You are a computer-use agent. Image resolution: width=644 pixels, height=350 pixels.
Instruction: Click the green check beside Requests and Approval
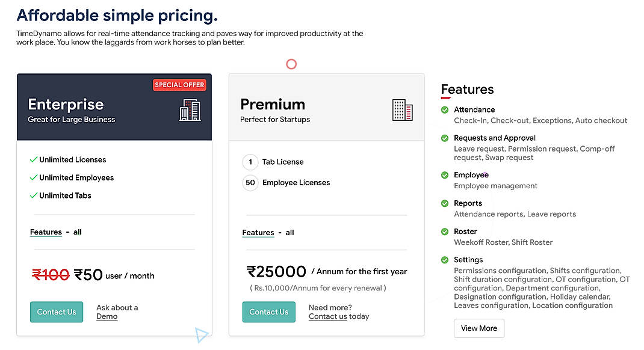point(445,138)
